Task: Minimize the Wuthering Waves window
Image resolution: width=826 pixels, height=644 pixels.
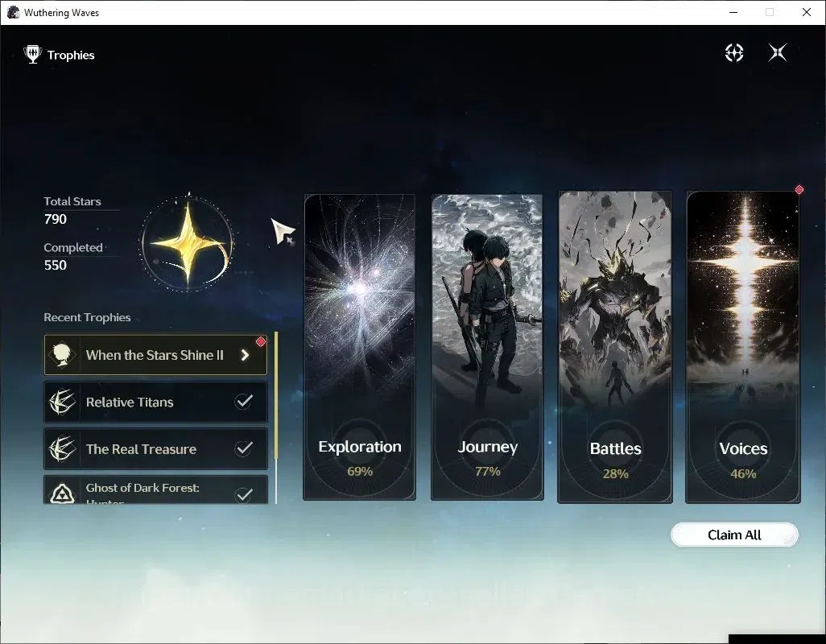Action: [x=733, y=12]
